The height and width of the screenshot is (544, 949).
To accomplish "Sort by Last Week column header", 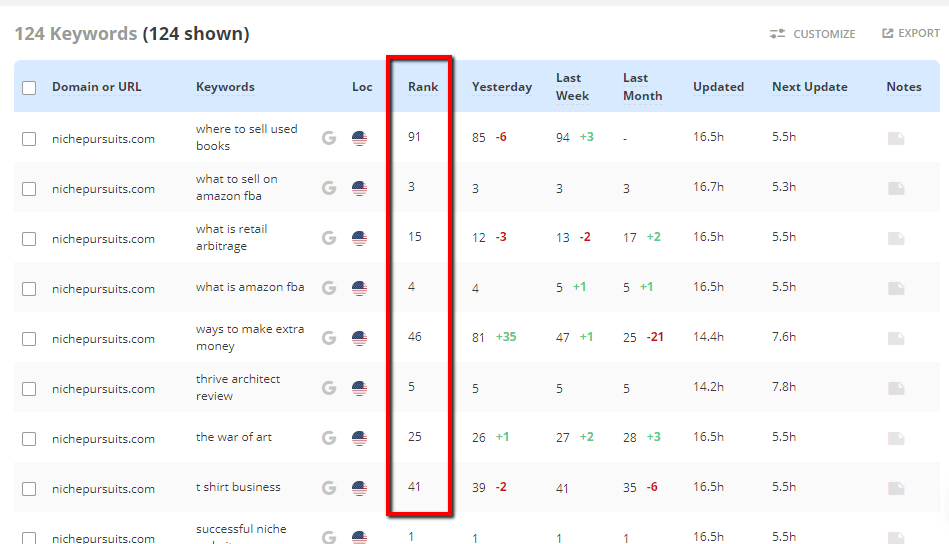I will click(573, 87).
